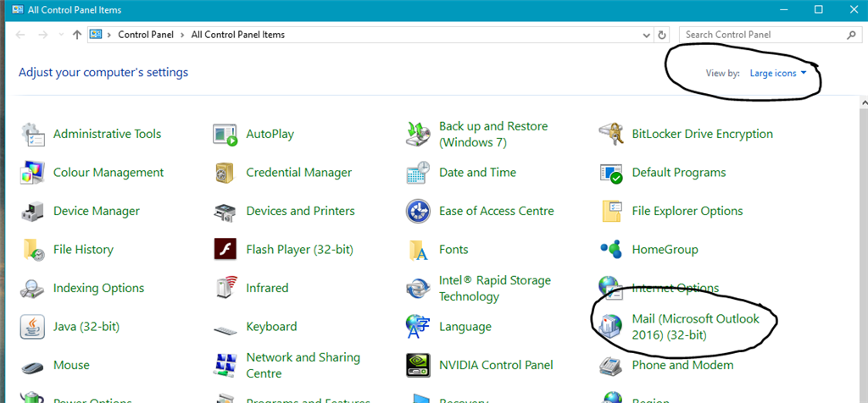This screenshot has width=868, height=403.
Task: Expand the address bar history dropdown arrow
Action: [x=646, y=35]
